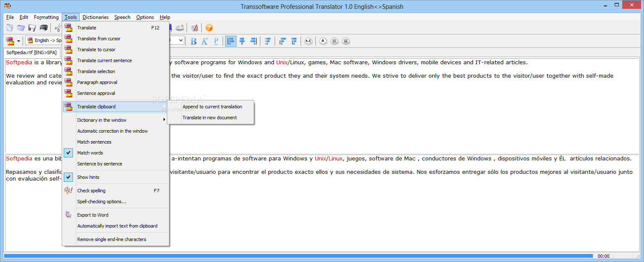Image resolution: width=644 pixels, height=262 pixels.
Task: Toggle Automatically import text from clipboard
Action: 115,226
